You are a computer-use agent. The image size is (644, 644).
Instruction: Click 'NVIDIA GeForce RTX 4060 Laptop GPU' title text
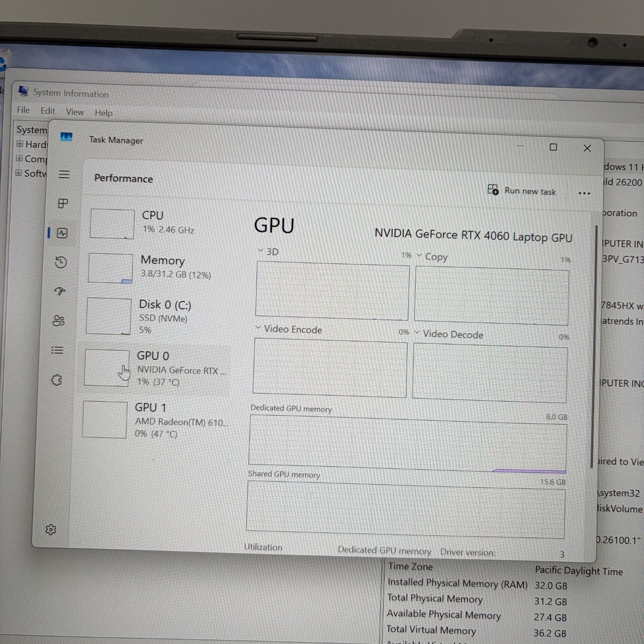tap(473, 235)
